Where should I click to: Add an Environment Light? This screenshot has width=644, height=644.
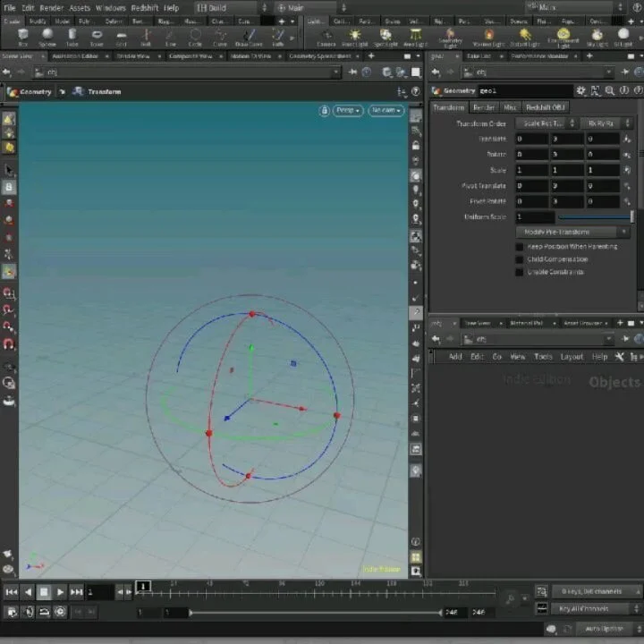pyautogui.click(x=563, y=38)
